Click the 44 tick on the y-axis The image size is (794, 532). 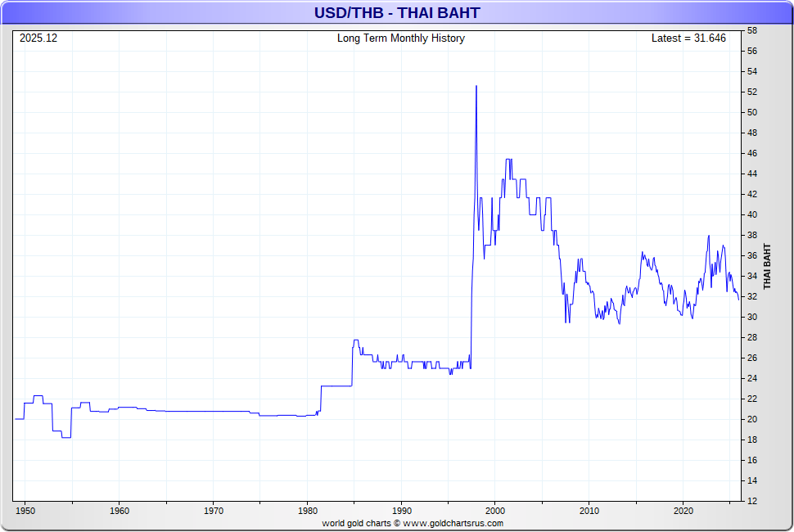[751, 174]
